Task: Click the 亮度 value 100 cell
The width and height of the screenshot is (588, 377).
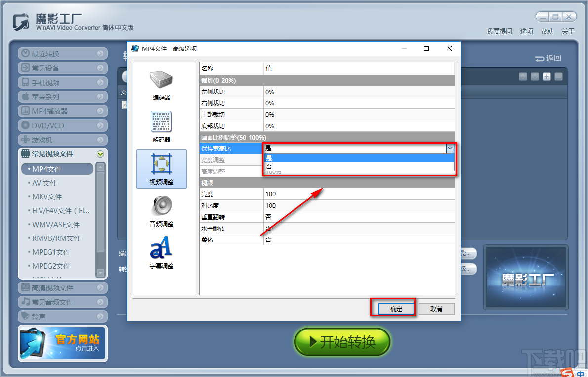Action: coord(359,194)
